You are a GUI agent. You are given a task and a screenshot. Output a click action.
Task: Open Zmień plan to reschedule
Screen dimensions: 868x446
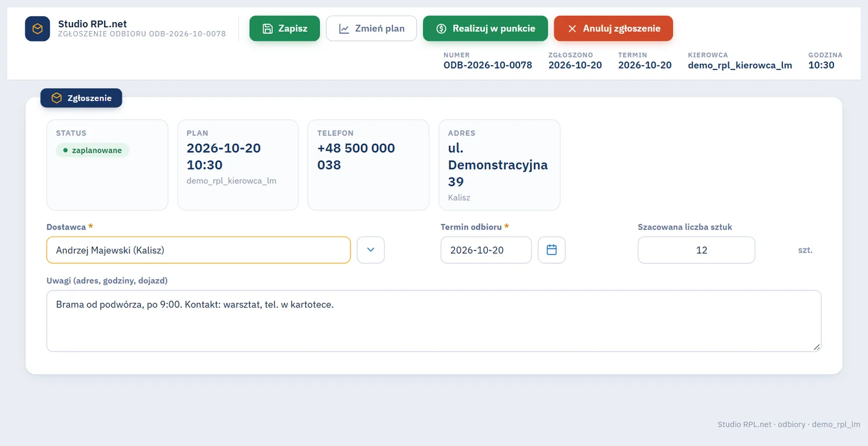point(371,28)
